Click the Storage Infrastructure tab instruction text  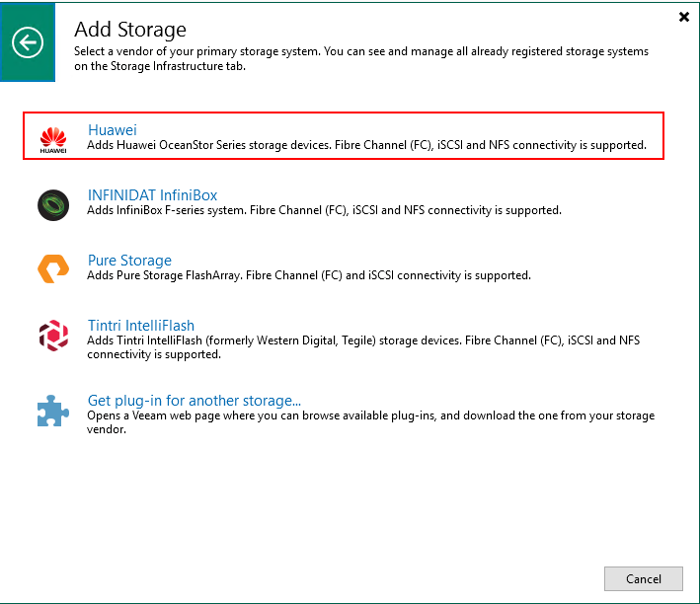pos(361,58)
